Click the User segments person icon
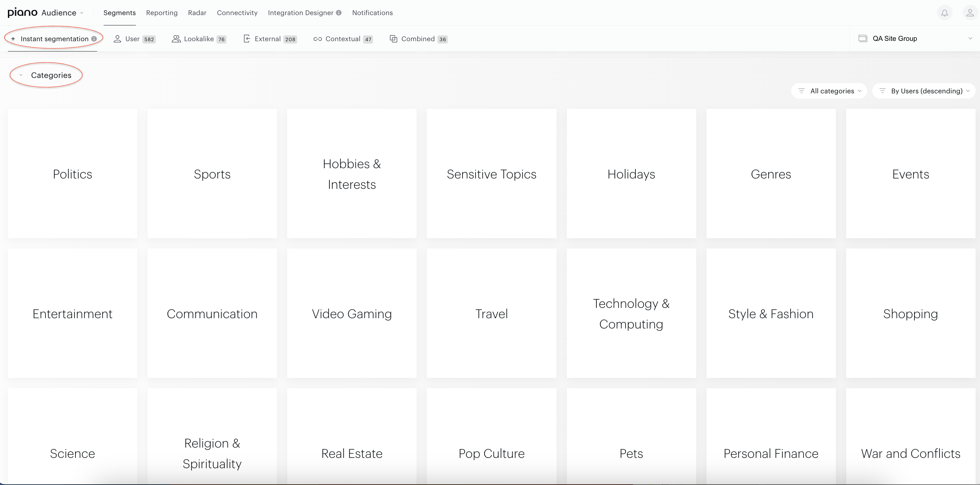The height and width of the screenshot is (485, 980). pos(117,39)
